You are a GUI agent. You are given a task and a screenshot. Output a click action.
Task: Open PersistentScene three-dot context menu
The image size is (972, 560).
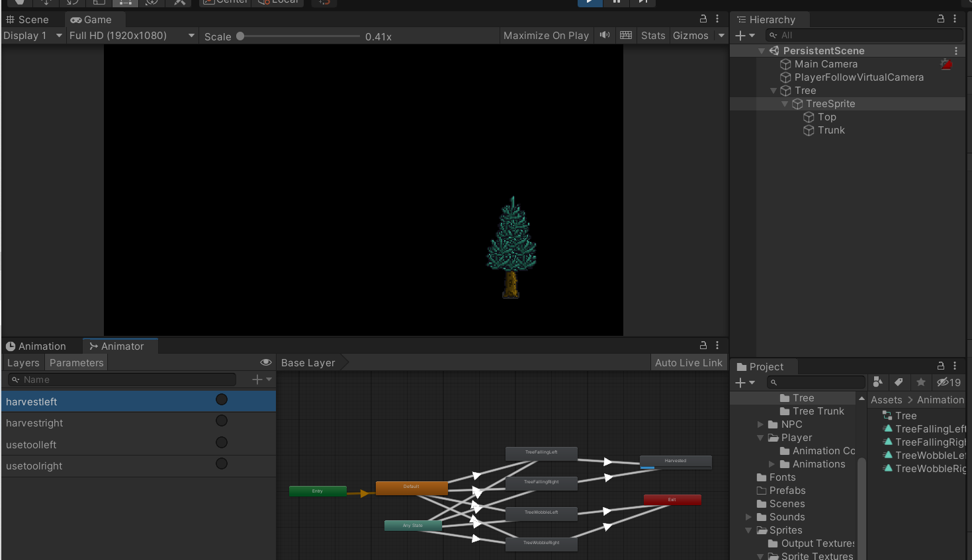pyautogui.click(x=956, y=51)
